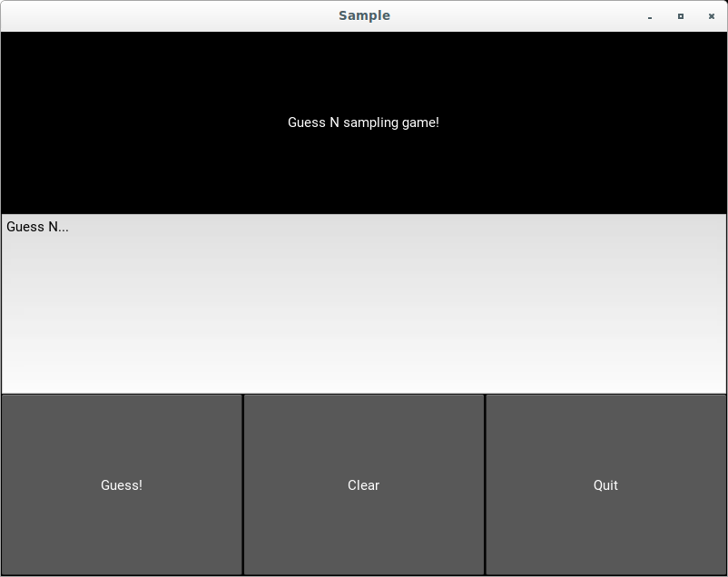Submit your guess with the Guess! button
Image resolution: width=728 pixels, height=577 pixels.
[x=122, y=484]
